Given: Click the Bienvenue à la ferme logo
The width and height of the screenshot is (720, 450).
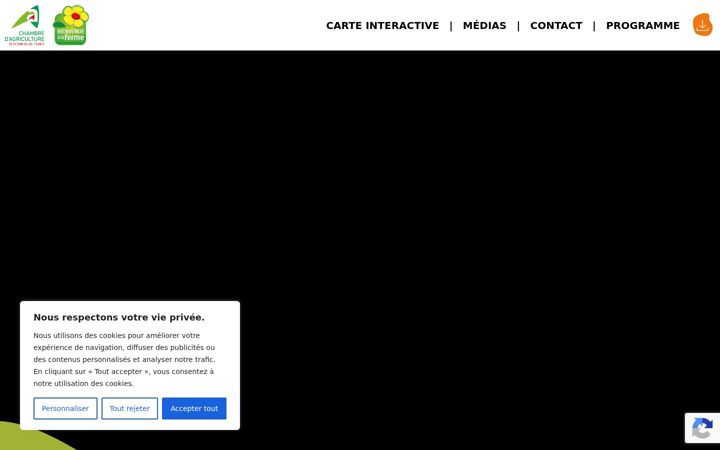Looking at the screenshot, I should 71,25.
